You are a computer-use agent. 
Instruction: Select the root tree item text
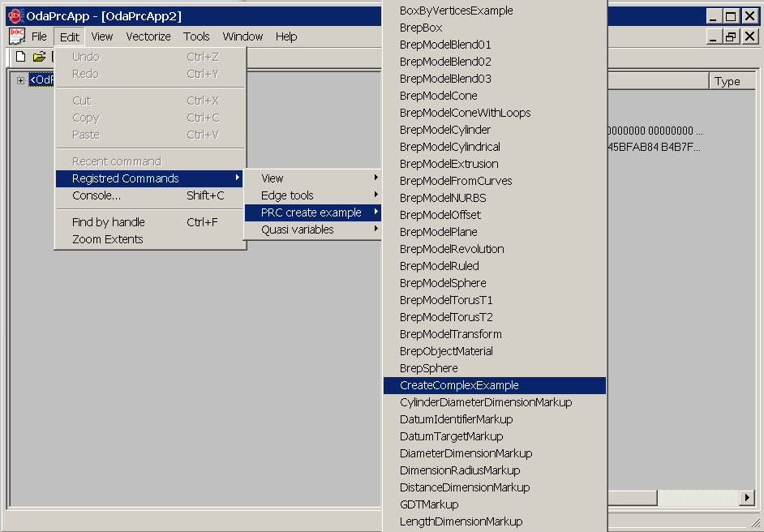coord(41,80)
